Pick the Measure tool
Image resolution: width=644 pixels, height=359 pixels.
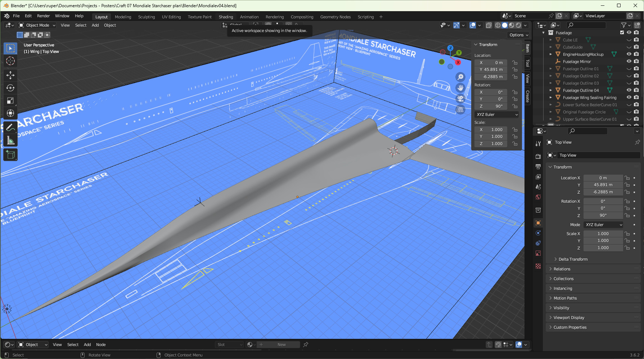click(x=10, y=140)
